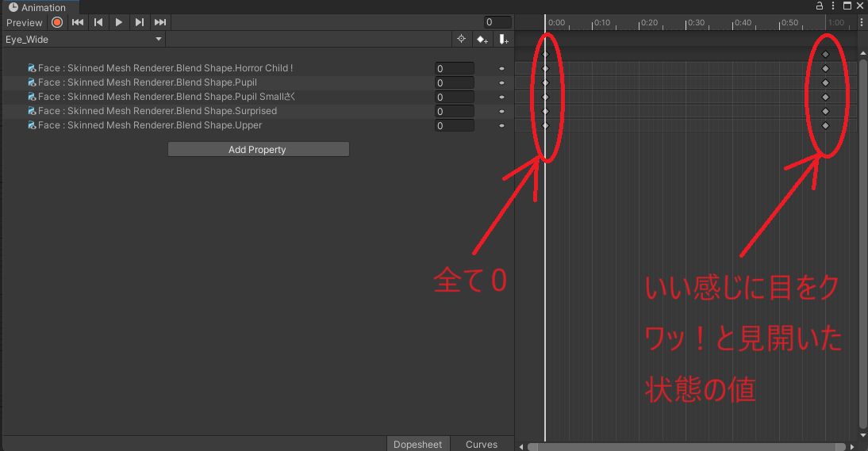The height and width of the screenshot is (451, 868).
Task: Switch to the Dopesheet view tab
Action: [x=418, y=444]
